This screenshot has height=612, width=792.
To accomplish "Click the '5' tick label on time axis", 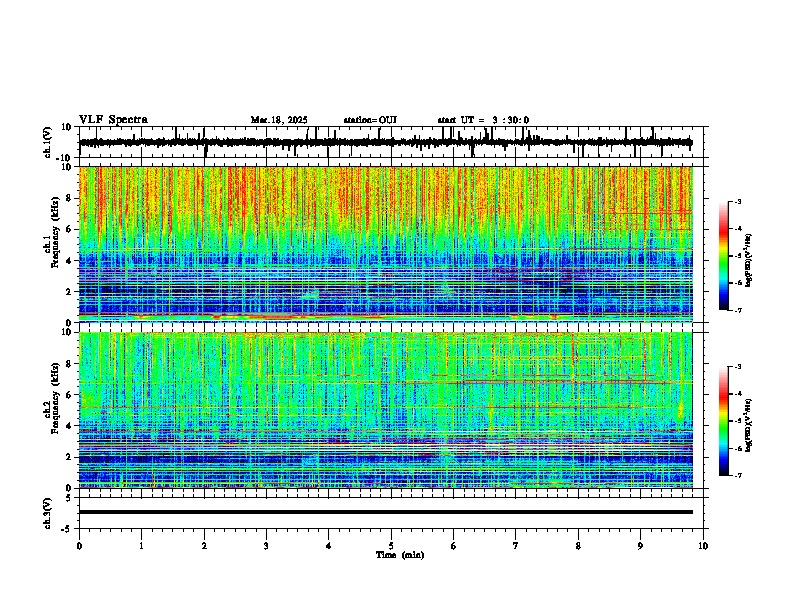I will tap(391, 546).
